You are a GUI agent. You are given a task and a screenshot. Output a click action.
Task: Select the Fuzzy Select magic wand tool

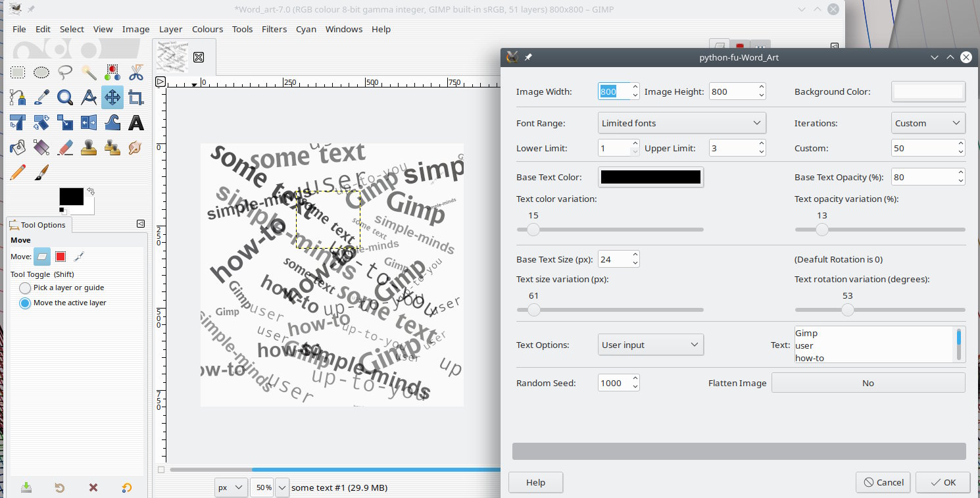point(89,72)
